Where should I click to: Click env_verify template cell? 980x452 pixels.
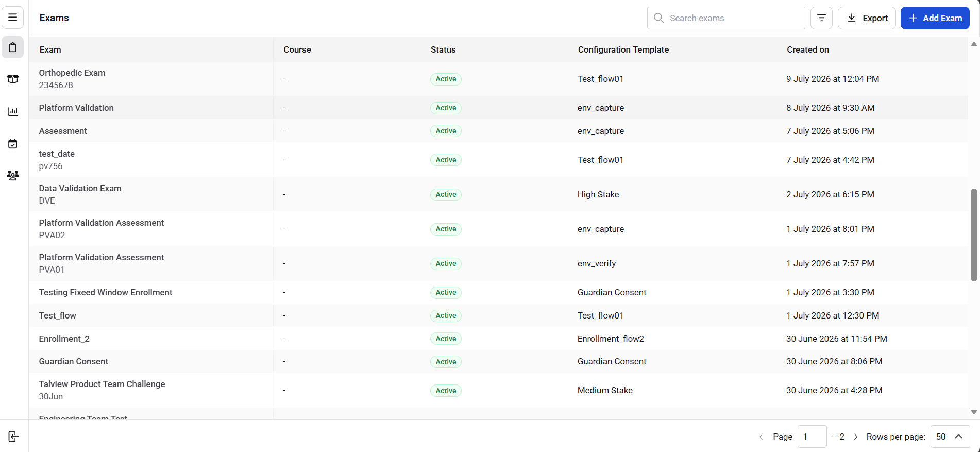coord(597,263)
